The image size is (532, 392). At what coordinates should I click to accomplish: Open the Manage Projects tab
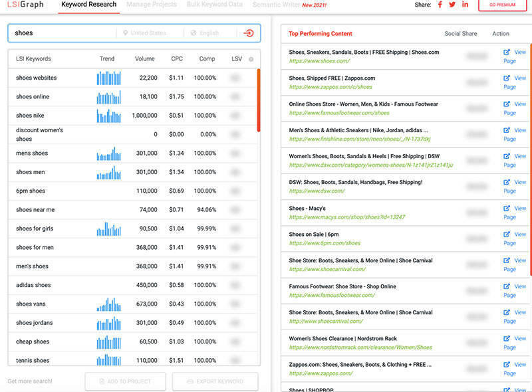pos(152,5)
